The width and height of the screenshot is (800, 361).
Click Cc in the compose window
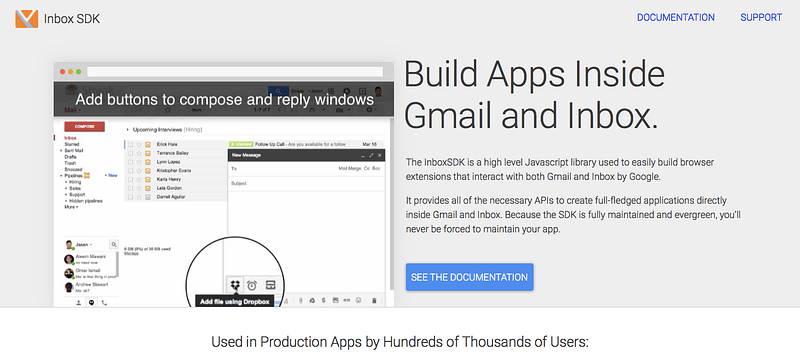pyautogui.click(x=367, y=168)
